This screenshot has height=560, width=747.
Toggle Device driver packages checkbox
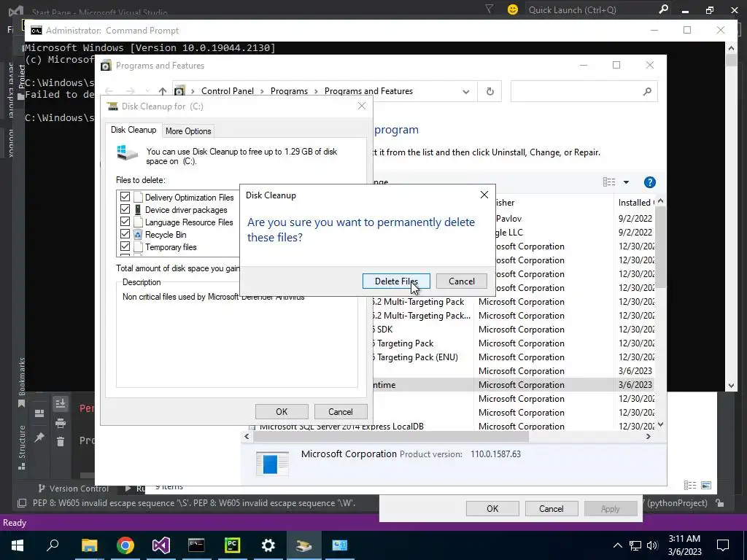coord(125,209)
